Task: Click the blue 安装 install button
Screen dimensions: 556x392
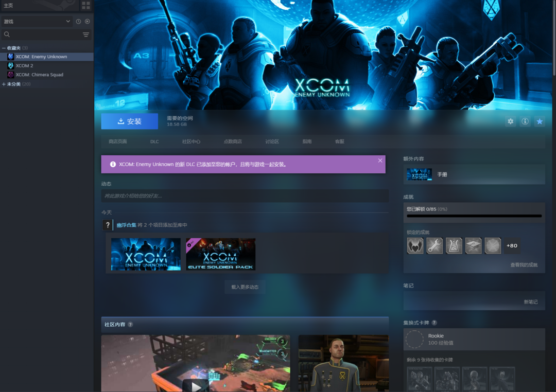Action: (x=129, y=121)
